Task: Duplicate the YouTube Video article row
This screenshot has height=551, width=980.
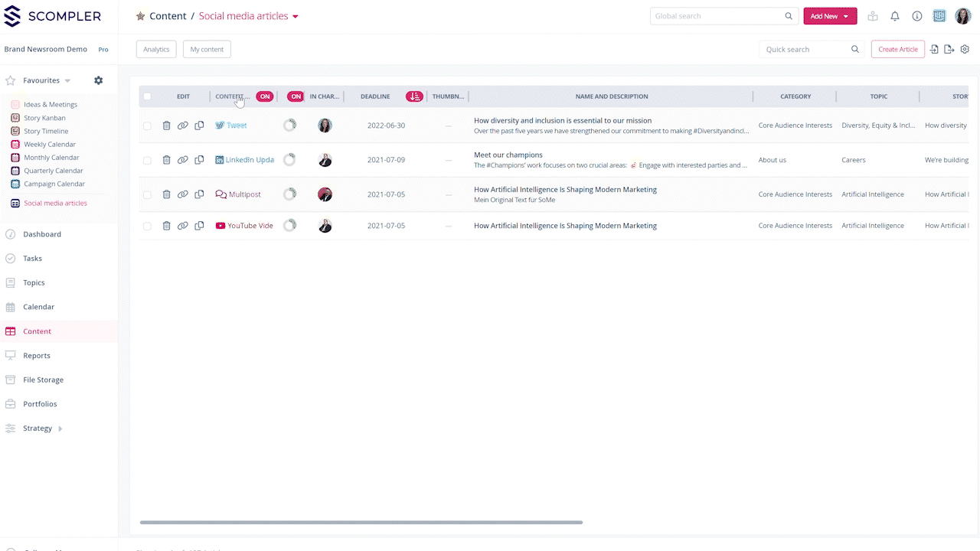Action: click(199, 226)
